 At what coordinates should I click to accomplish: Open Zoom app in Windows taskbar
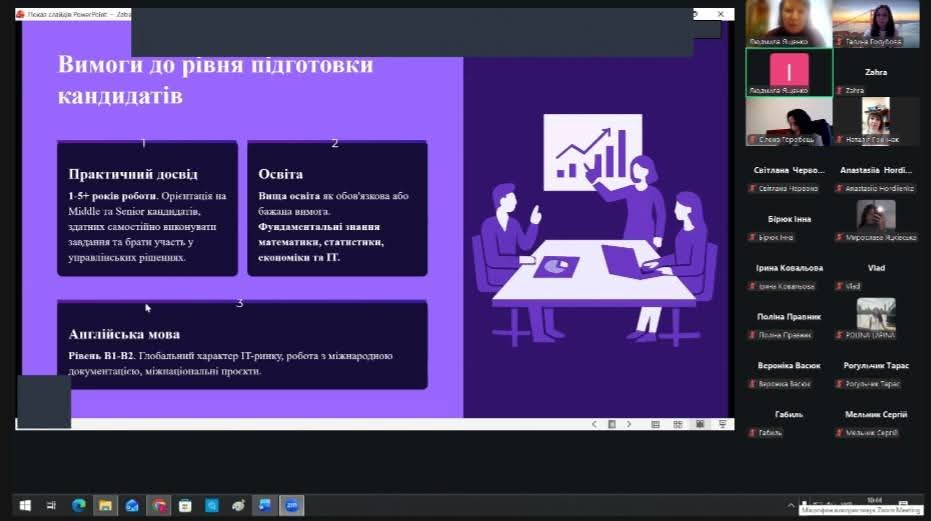click(291, 506)
